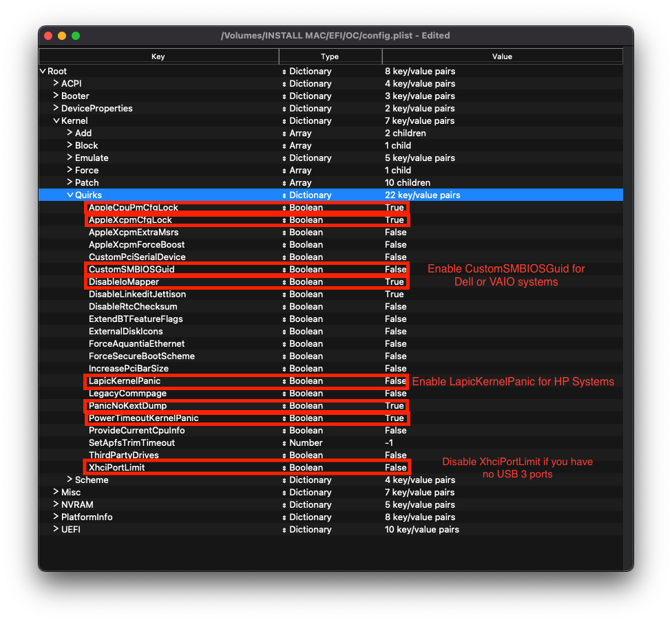Select the PowerTimeoutKernelPanic key row
Image resolution: width=672 pixels, height=622 pixels.
[x=143, y=418]
